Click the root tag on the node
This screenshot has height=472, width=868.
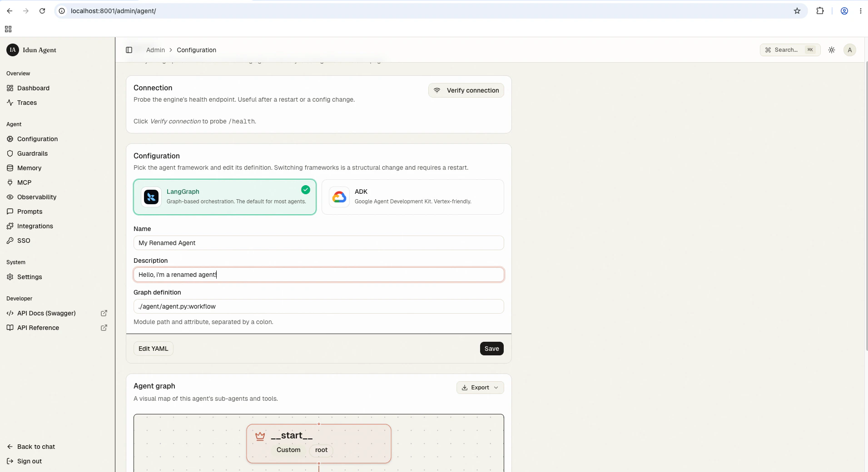(321, 450)
